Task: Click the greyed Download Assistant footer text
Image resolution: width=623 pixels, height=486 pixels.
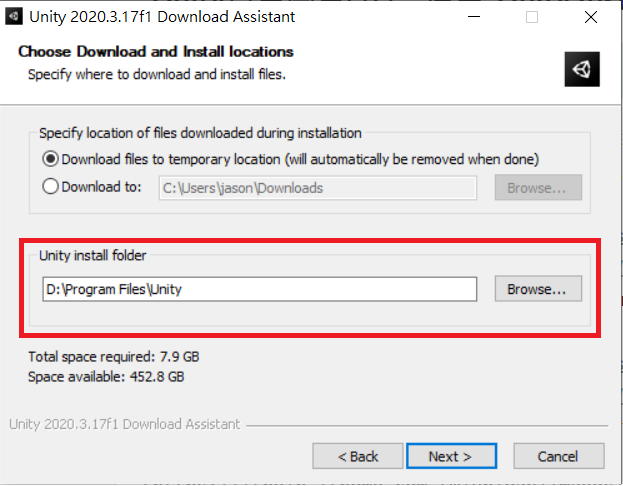Action: tap(125, 424)
